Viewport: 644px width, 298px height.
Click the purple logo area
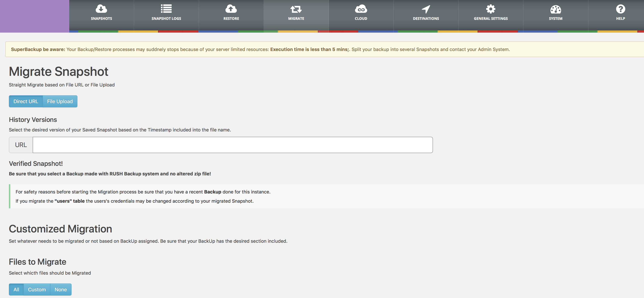[34, 16]
